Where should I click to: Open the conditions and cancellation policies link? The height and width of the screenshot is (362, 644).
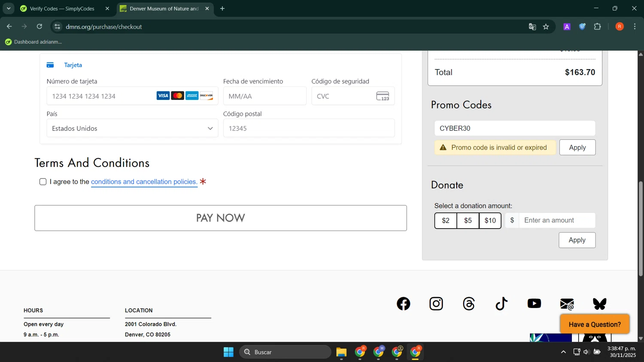coord(144,182)
